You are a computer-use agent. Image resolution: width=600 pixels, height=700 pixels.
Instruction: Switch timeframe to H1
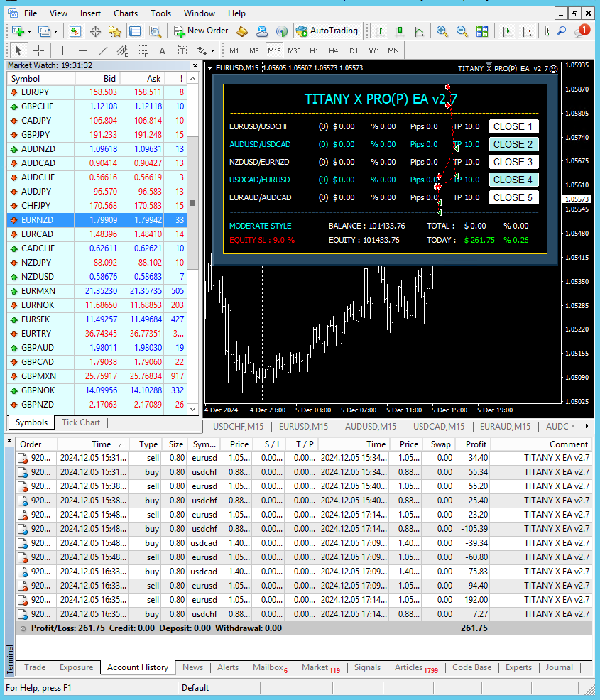click(314, 50)
